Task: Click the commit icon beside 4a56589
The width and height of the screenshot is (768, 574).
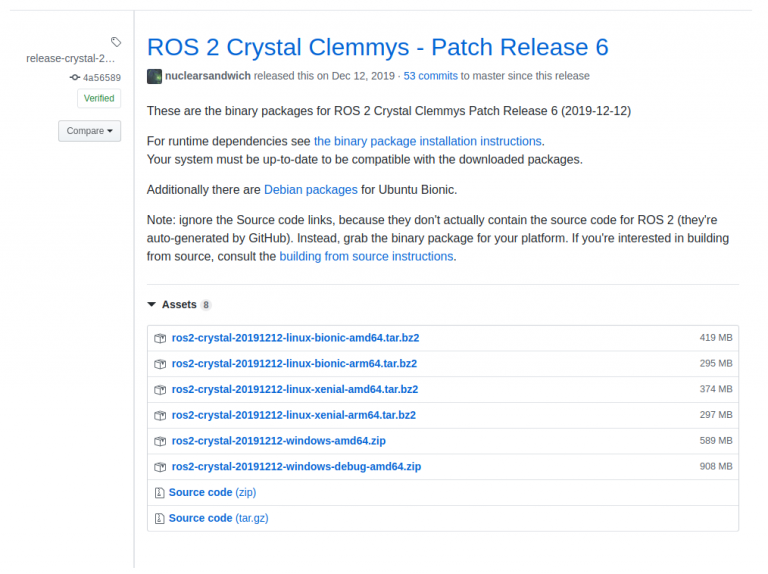Action: 74,77
